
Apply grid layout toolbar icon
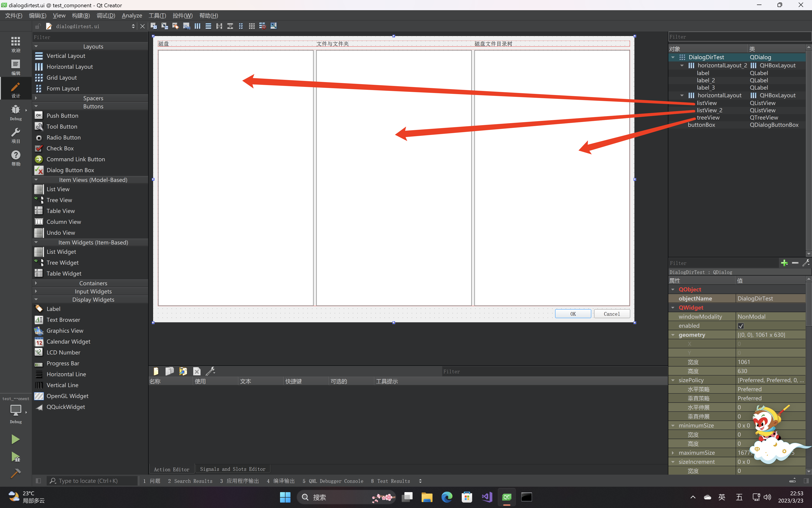click(x=252, y=26)
